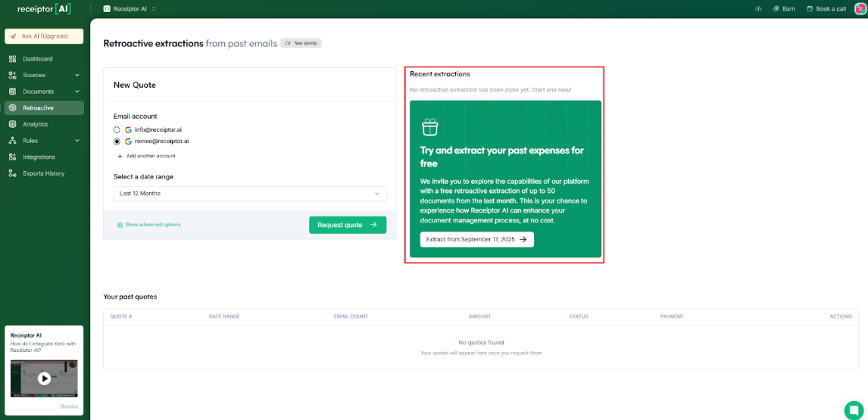Click the See demo button
The height and width of the screenshot is (420, 868).
tap(301, 43)
